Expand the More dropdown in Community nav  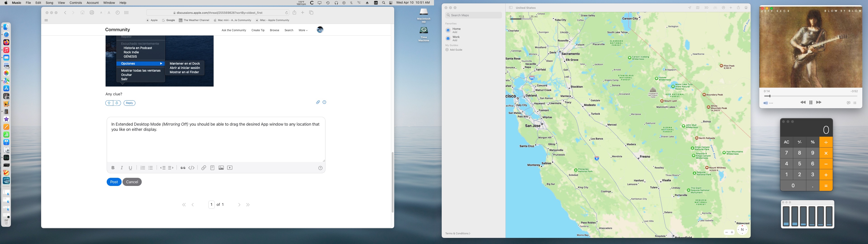point(303,30)
